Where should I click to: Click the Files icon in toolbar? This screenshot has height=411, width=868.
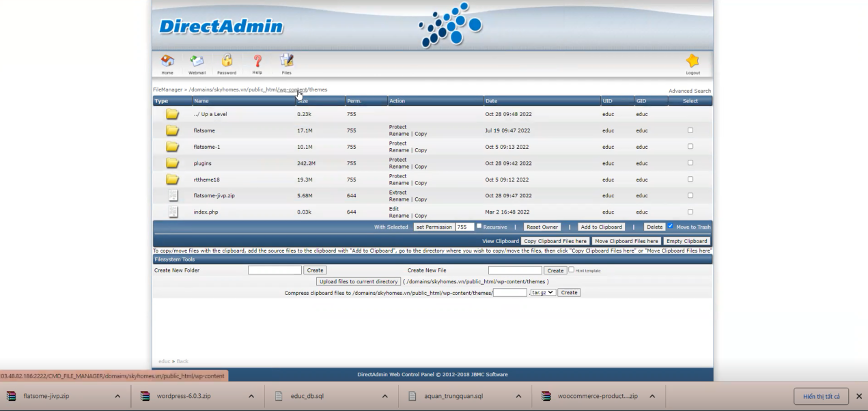[287, 61]
